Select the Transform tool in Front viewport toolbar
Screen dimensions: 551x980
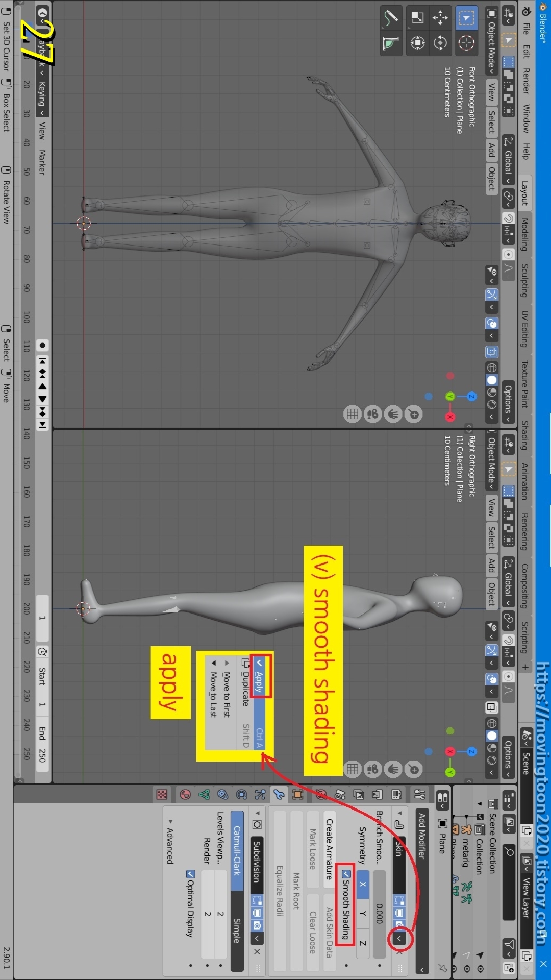pos(417,43)
